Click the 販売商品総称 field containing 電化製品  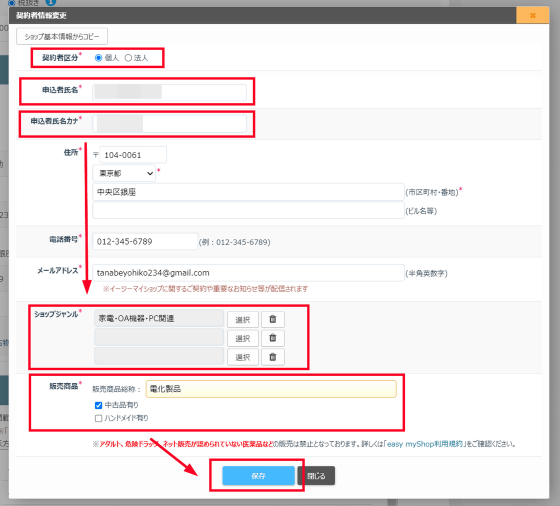(x=271, y=389)
